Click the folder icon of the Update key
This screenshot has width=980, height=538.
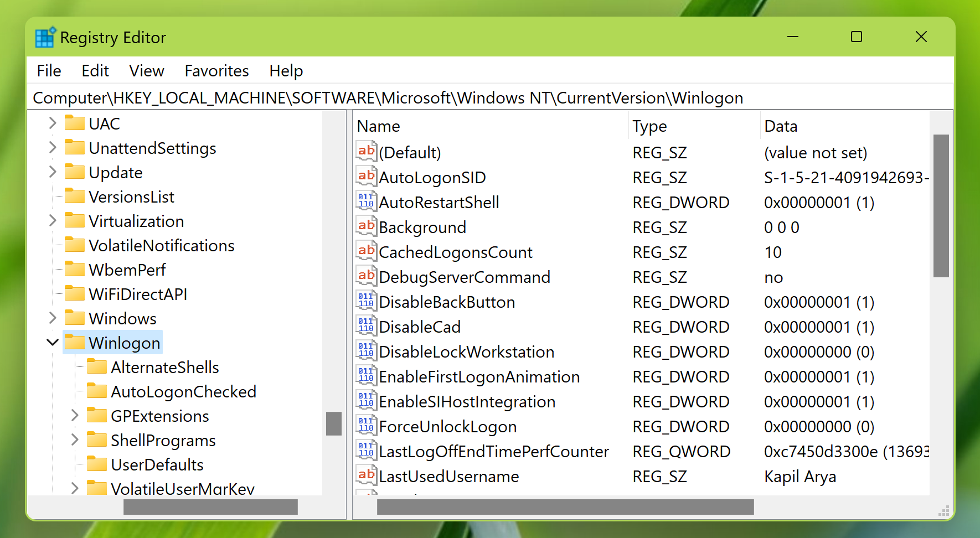[75, 172]
